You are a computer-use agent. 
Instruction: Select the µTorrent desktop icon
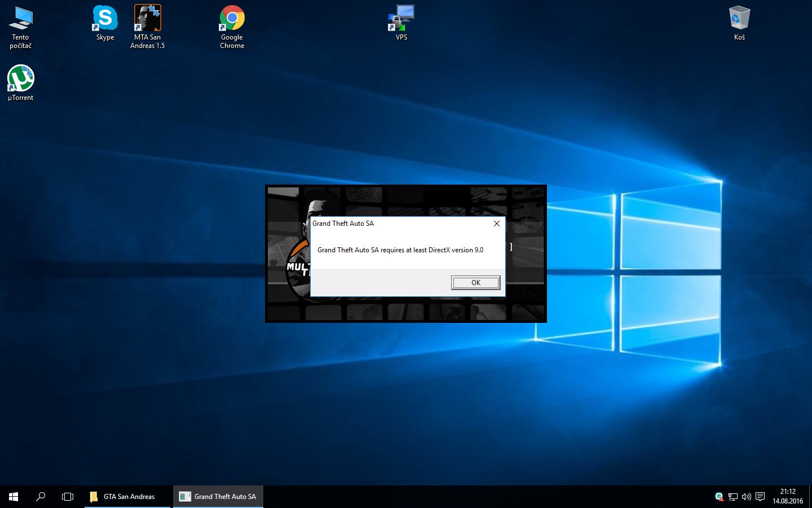click(x=21, y=83)
